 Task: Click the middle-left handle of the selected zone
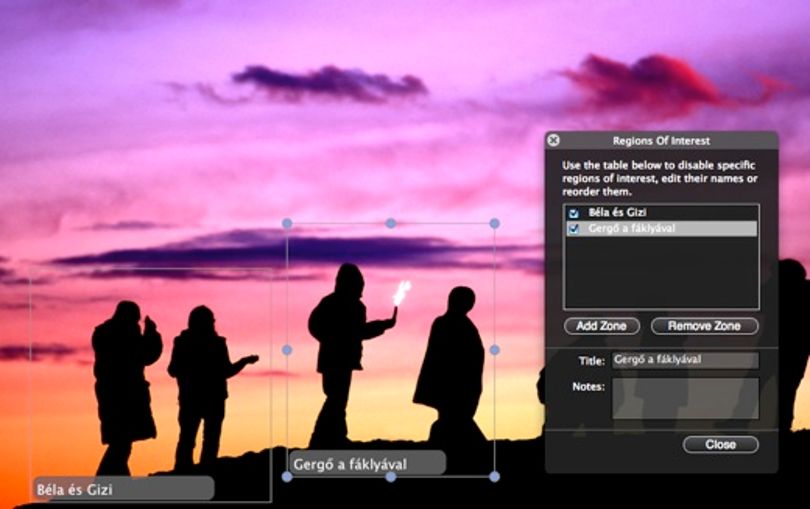point(287,350)
